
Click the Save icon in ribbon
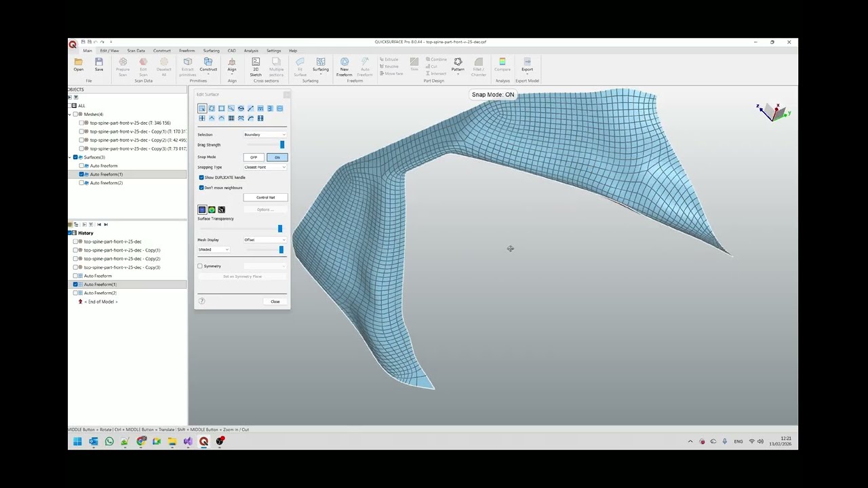tap(99, 62)
